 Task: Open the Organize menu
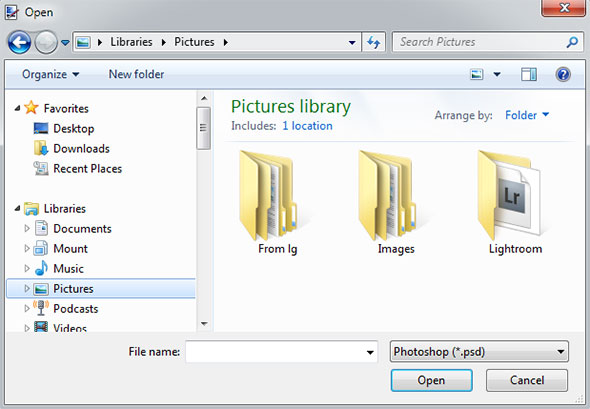(50, 75)
